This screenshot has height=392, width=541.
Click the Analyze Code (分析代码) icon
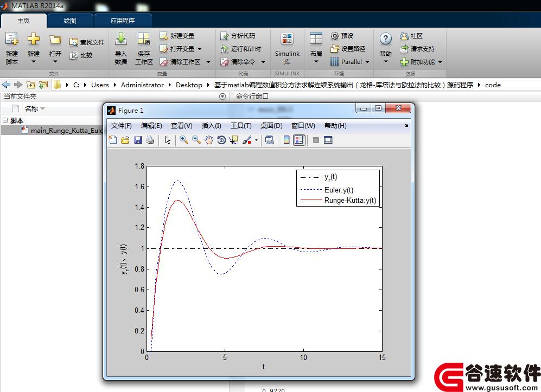coord(225,36)
